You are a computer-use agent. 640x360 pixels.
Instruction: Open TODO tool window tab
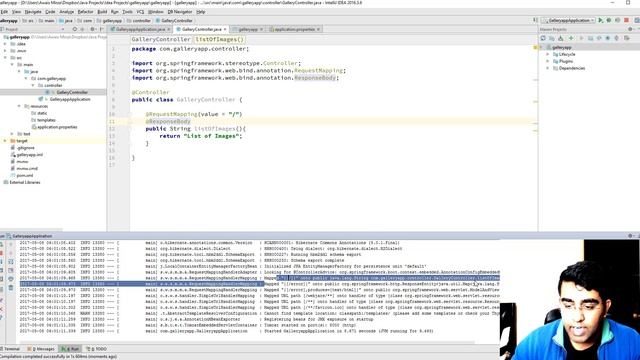[98, 349]
